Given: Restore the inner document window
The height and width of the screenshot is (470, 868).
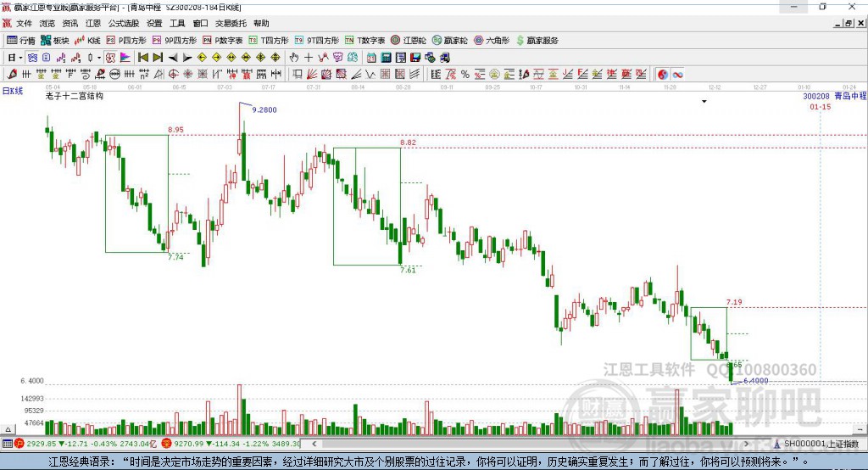Looking at the screenshot, I should 849,23.
